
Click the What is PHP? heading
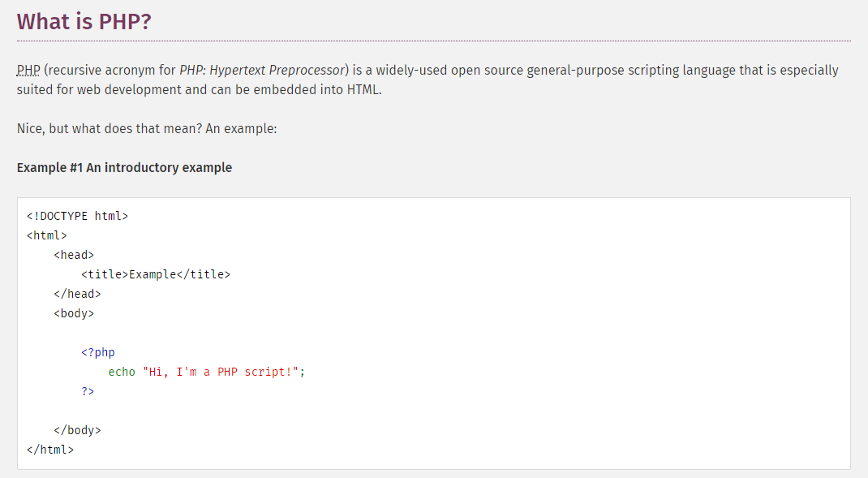[84, 21]
